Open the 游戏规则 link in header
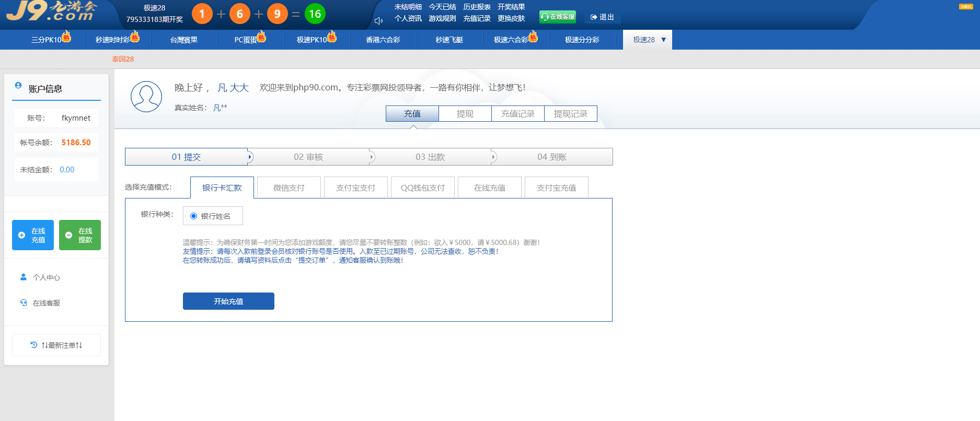This screenshot has height=421, width=980. [442, 18]
